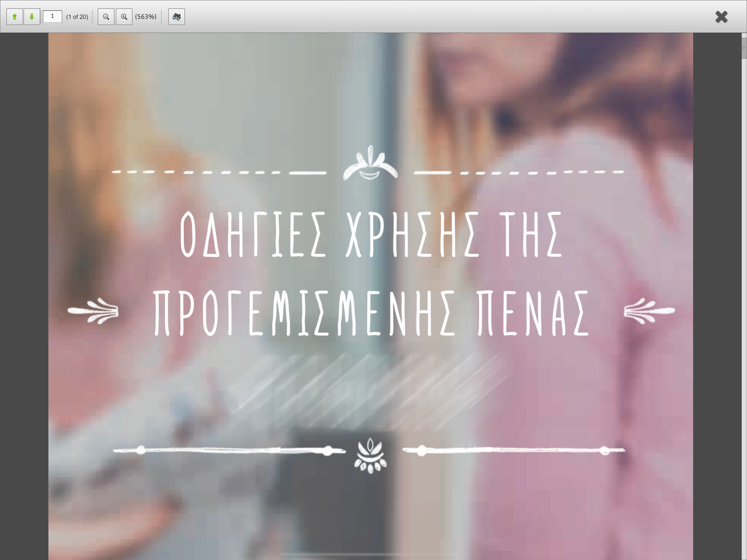
Task: Click the '(563%)' zoom level text
Action: pyautogui.click(x=145, y=17)
